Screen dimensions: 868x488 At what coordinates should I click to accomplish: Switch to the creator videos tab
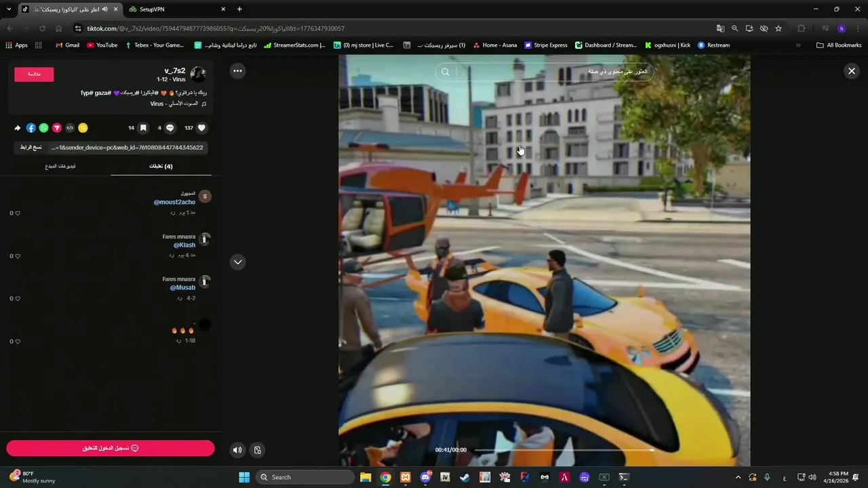pos(60,166)
